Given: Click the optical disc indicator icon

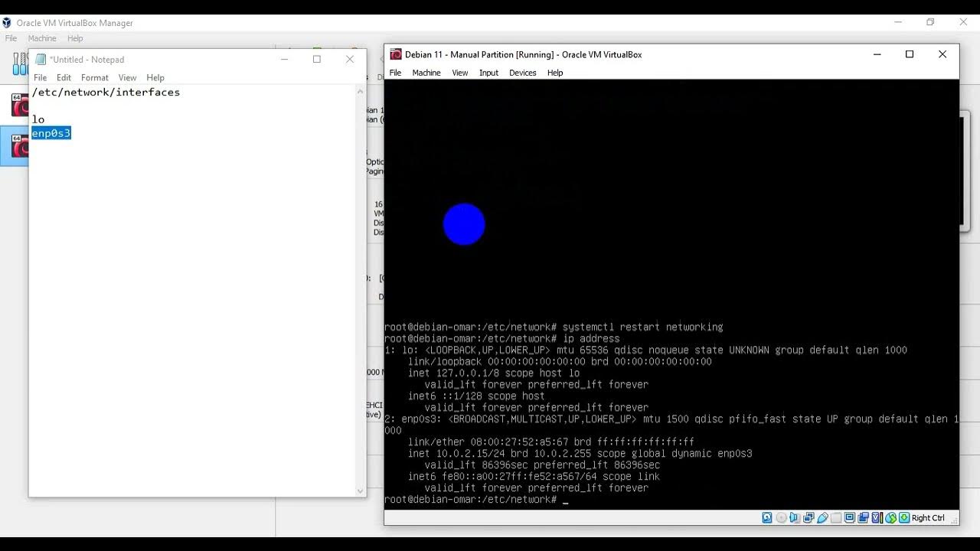Looking at the screenshot, I should [x=782, y=518].
